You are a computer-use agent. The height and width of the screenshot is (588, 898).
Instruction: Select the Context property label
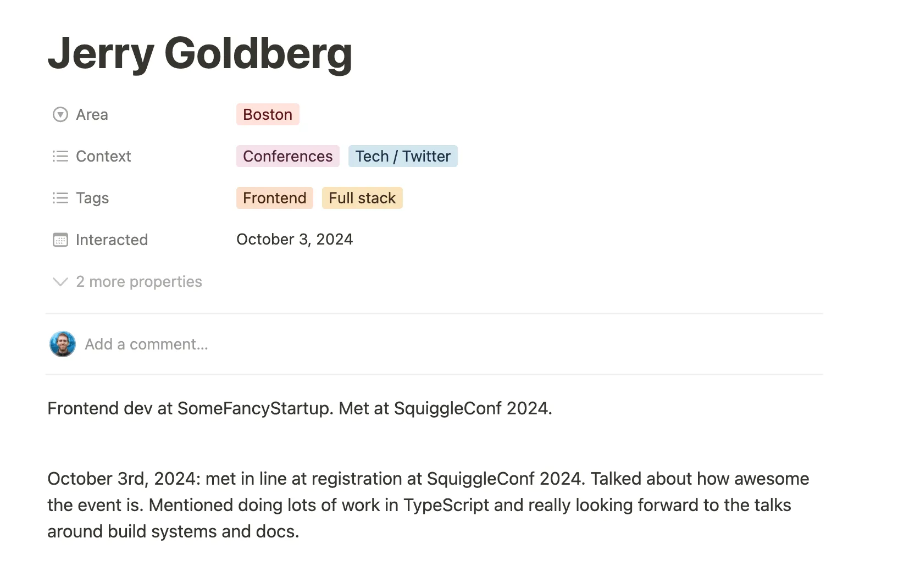(103, 156)
